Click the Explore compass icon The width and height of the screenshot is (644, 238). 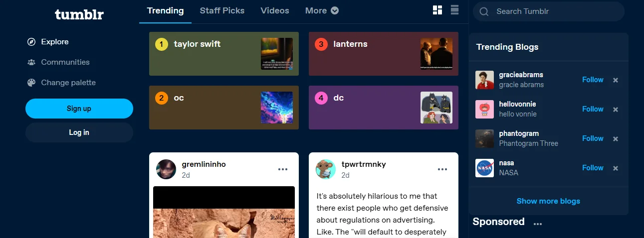pyautogui.click(x=31, y=42)
